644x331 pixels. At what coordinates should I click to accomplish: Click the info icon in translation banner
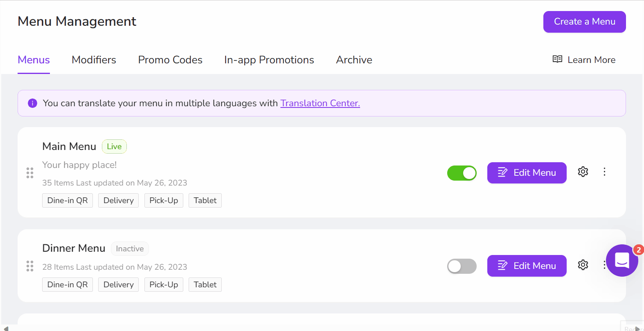pos(32,103)
